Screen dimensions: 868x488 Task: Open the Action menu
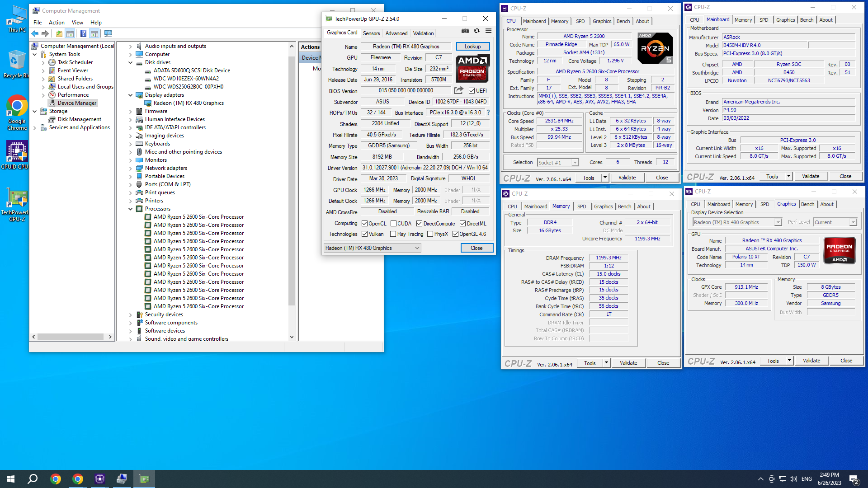click(x=57, y=22)
